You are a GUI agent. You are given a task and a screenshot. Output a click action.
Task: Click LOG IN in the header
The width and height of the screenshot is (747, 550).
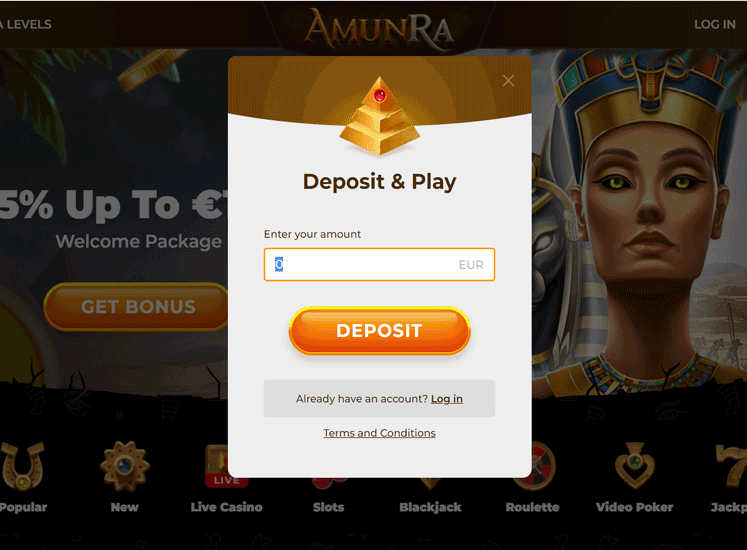(x=715, y=24)
